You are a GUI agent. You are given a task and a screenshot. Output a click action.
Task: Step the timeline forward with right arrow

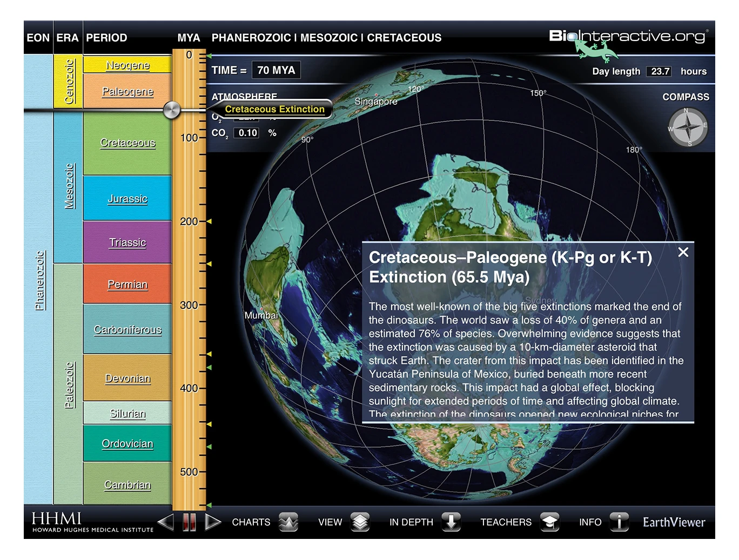(213, 522)
